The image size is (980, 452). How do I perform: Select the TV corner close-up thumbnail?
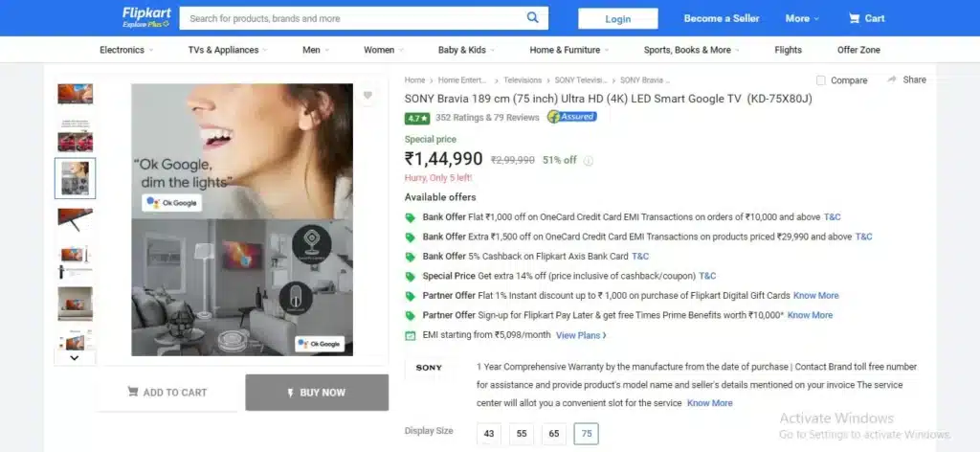[75, 218]
